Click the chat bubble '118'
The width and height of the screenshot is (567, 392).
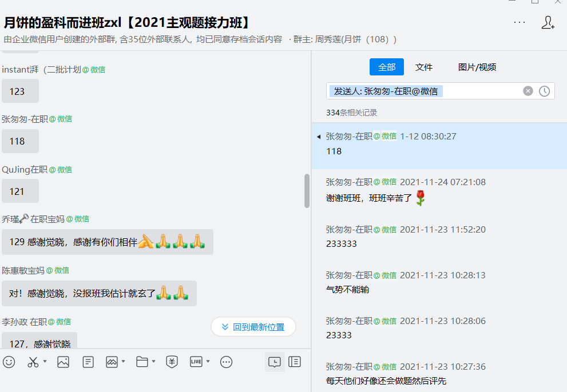click(x=20, y=141)
